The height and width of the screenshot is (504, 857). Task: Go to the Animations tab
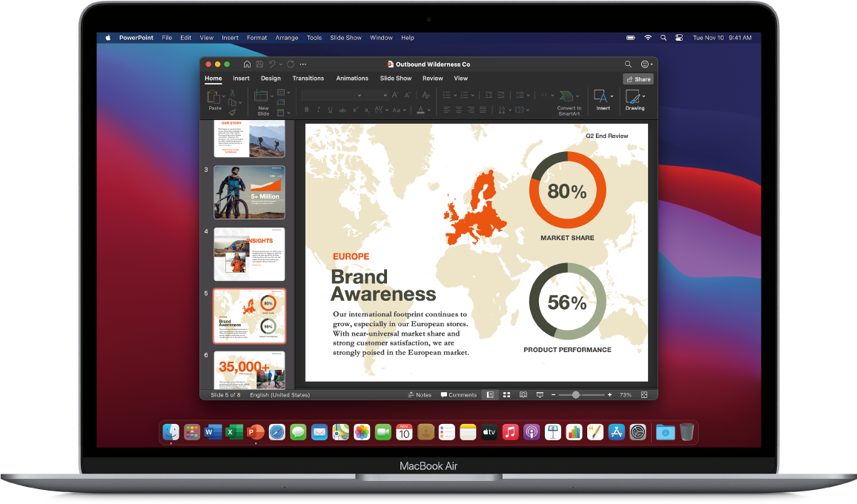(x=352, y=78)
